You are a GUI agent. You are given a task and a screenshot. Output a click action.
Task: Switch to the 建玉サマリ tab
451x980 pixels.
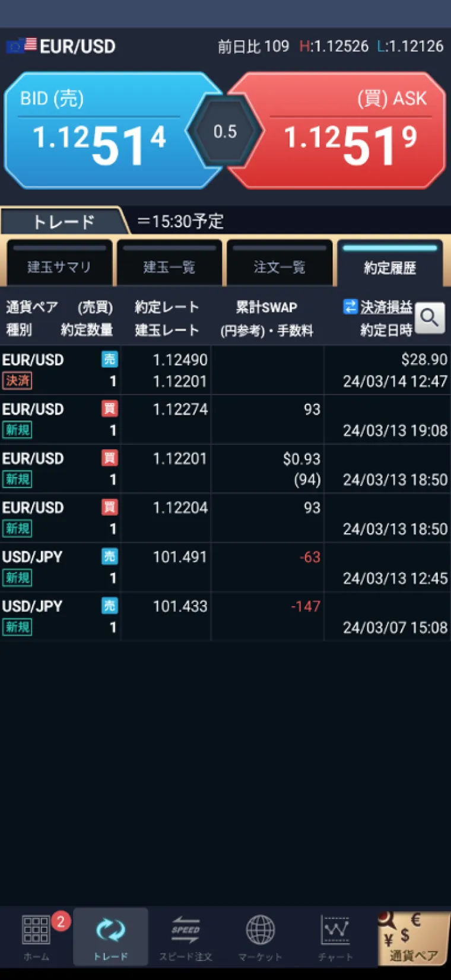[x=59, y=266]
